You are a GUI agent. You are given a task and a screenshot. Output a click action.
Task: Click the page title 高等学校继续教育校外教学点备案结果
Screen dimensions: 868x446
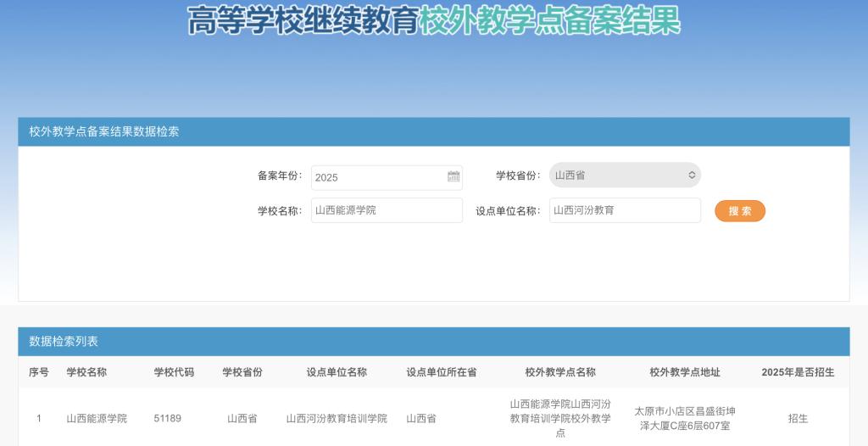click(433, 20)
